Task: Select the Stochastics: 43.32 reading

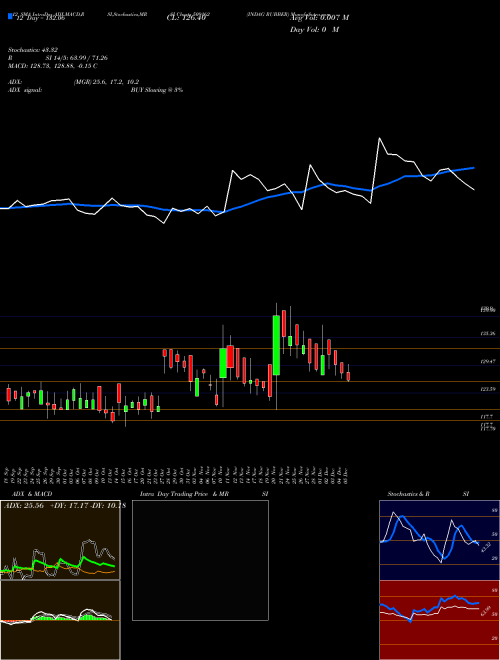Action: [35, 50]
